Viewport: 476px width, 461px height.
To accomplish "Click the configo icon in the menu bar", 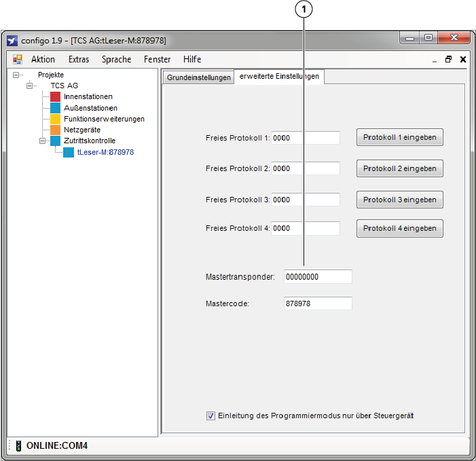I will tap(18, 59).
